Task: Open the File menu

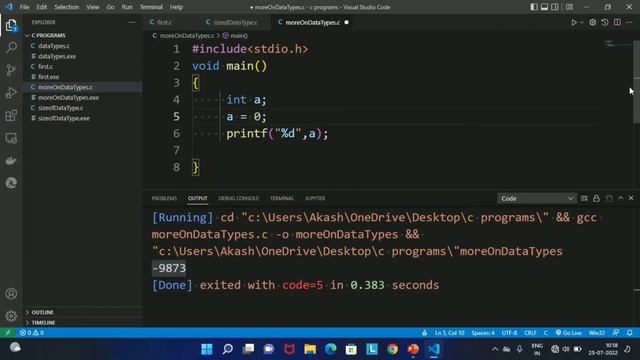Action: pyautogui.click(x=24, y=7)
